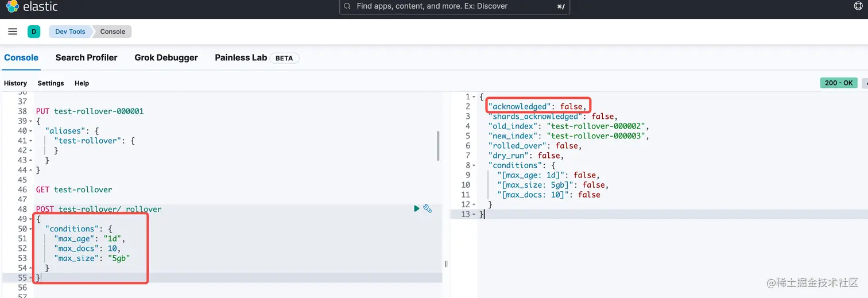Screen dimensions: 868x298
Task: Click the Elastic logo
Action: tap(32, 7)
